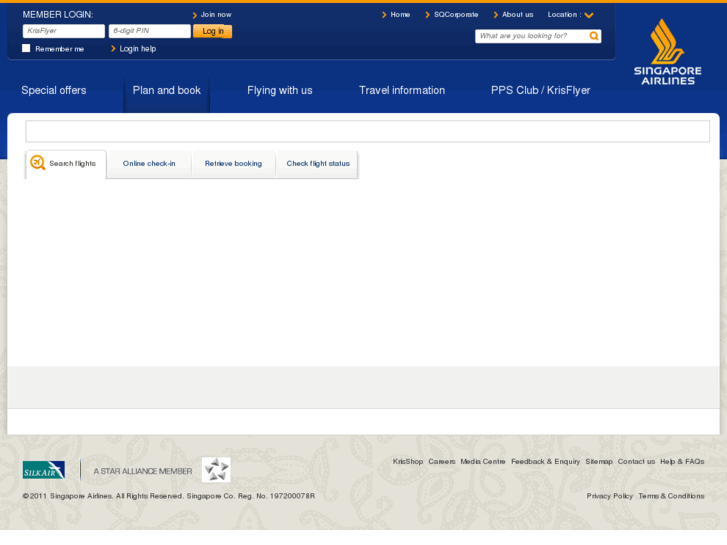Image resolution: width=727 pixels, height=545 pixels.
Task: Click the Star Alliance logo
Action: point(216,469)
